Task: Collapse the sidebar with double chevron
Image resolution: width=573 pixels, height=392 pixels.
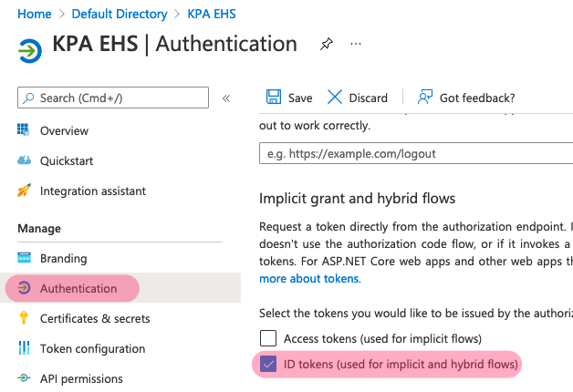Action: point(226,98)
